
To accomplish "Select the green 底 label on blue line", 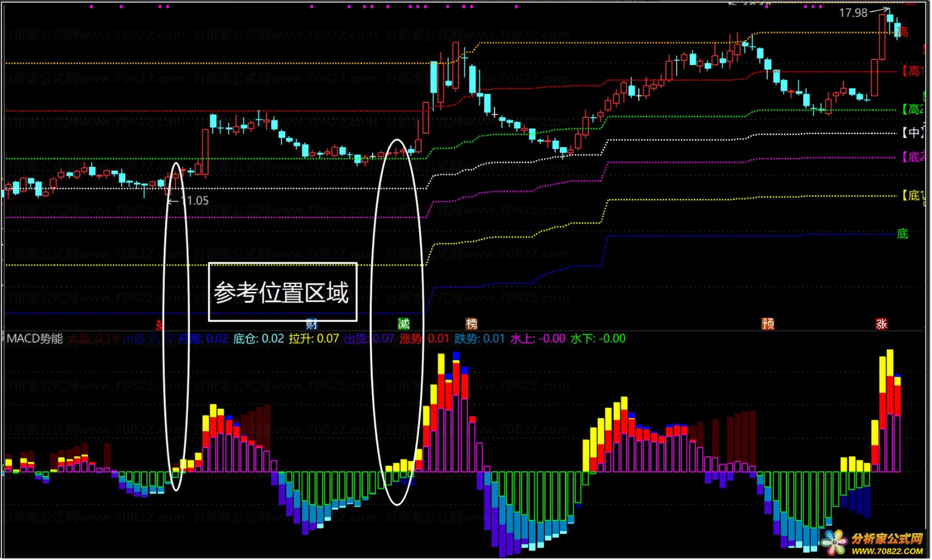I will (903, 234).
